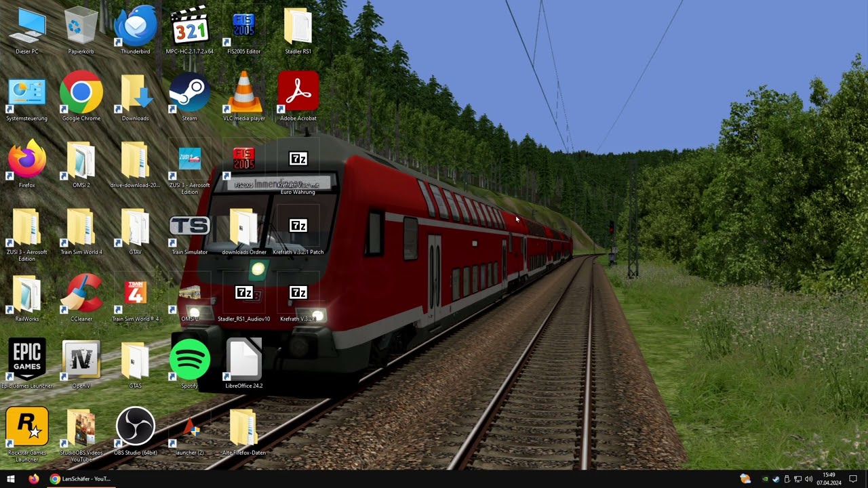
Task: Open the Papierkorb recycle bin
Action: pos(81,30)
